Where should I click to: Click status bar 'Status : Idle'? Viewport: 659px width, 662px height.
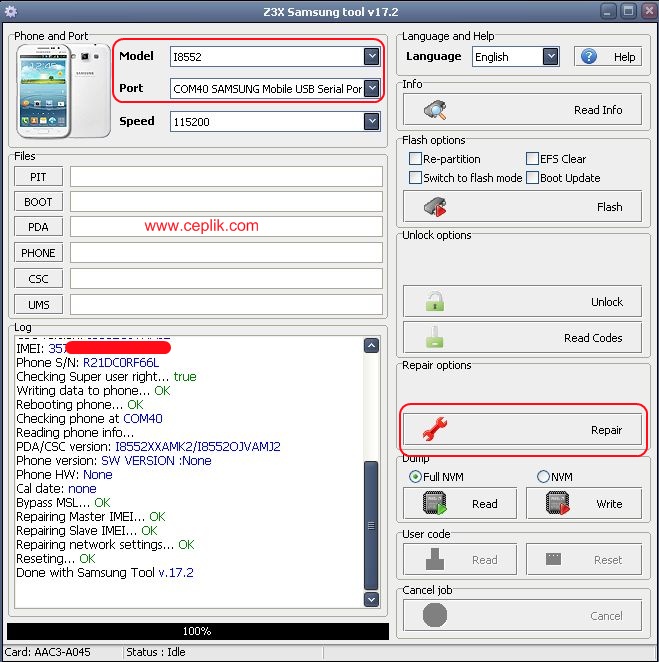click(155, 652)
